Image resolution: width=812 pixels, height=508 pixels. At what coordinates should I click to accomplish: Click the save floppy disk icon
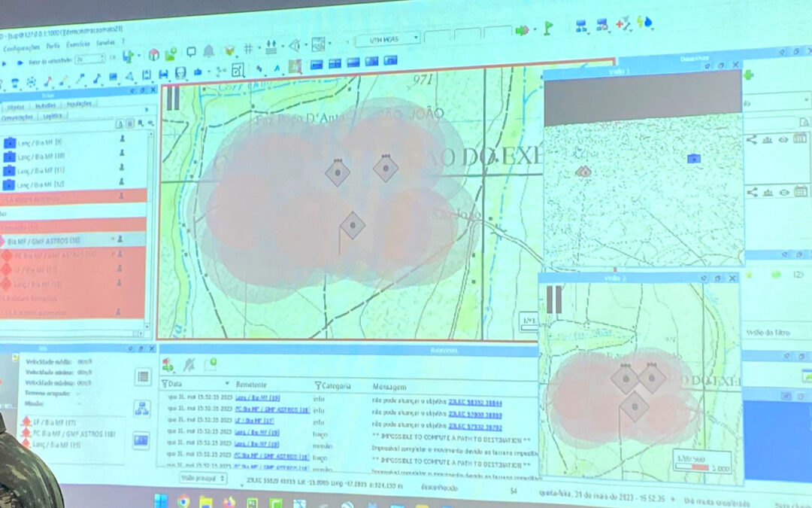pyautogui.click(x=163, y=74)
